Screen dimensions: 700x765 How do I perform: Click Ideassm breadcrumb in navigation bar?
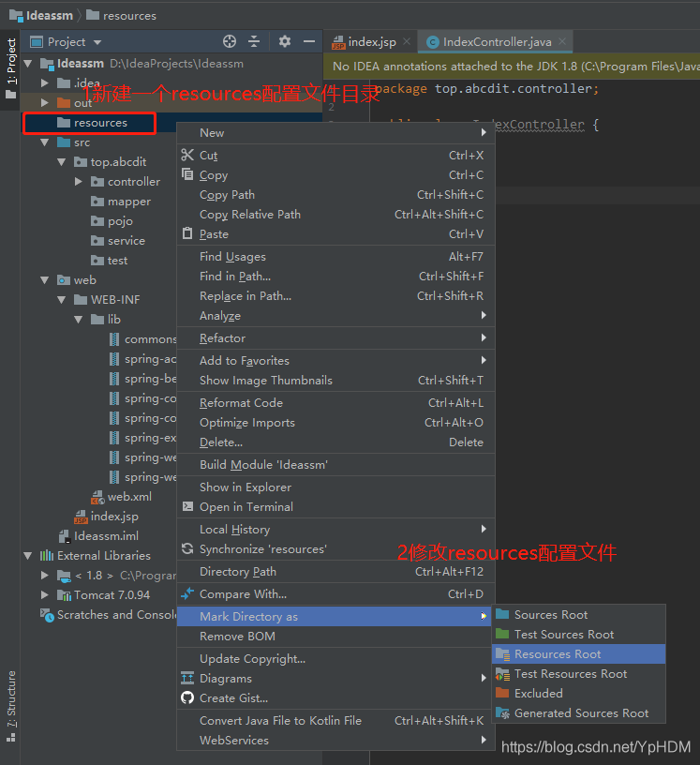41,16
